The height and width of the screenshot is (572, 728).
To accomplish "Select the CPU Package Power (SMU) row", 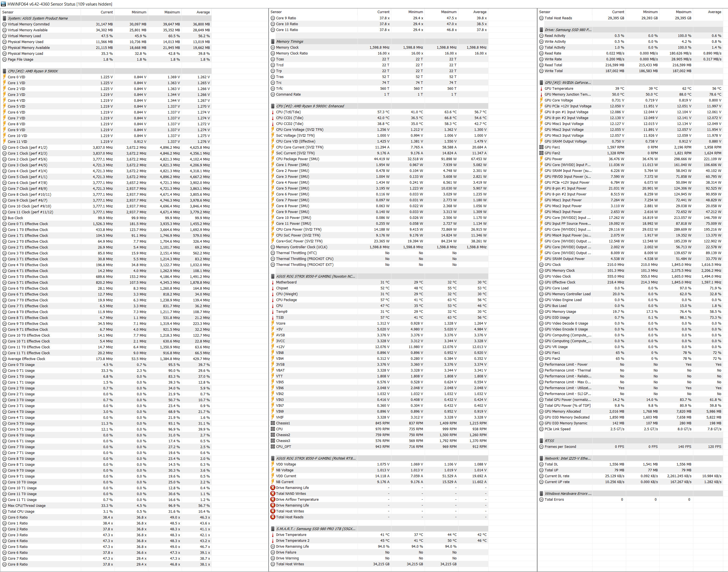I will tap(297, 159).
